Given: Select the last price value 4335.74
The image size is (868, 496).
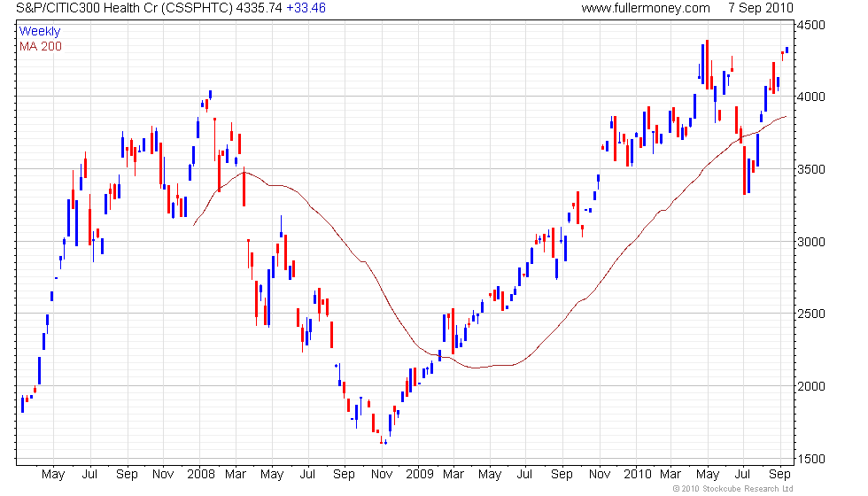Looking at the screenshot, I should click(x=259, y=8).
